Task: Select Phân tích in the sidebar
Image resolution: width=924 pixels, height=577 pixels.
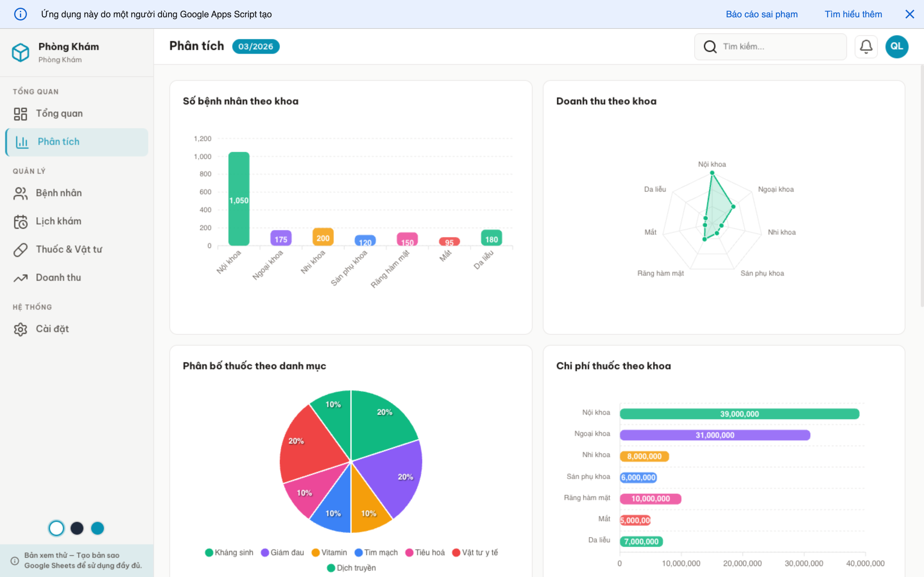Action: pos(58,142)
